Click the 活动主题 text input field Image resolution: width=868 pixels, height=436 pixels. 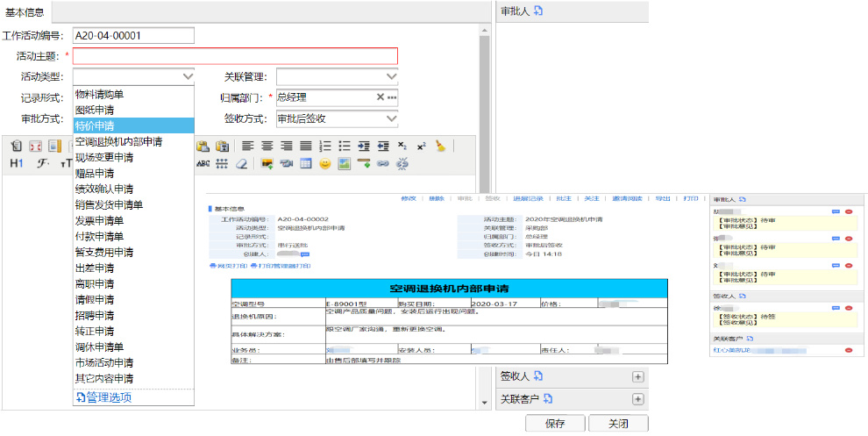pyautogui.click(x=235, y=56)
